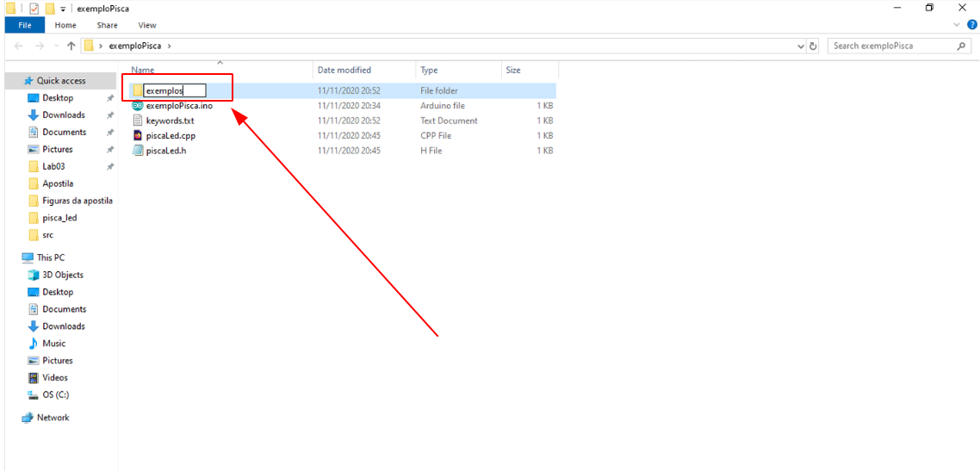
Task: Select This PC in navigation pane
Action: click(x=50, y=257)
